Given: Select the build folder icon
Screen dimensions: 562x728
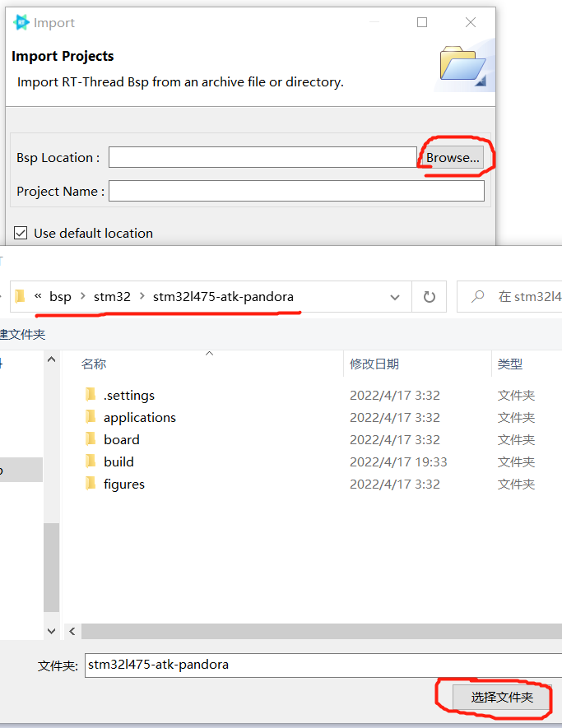Looking at the screenshot, I should click(x=91, y=461).
